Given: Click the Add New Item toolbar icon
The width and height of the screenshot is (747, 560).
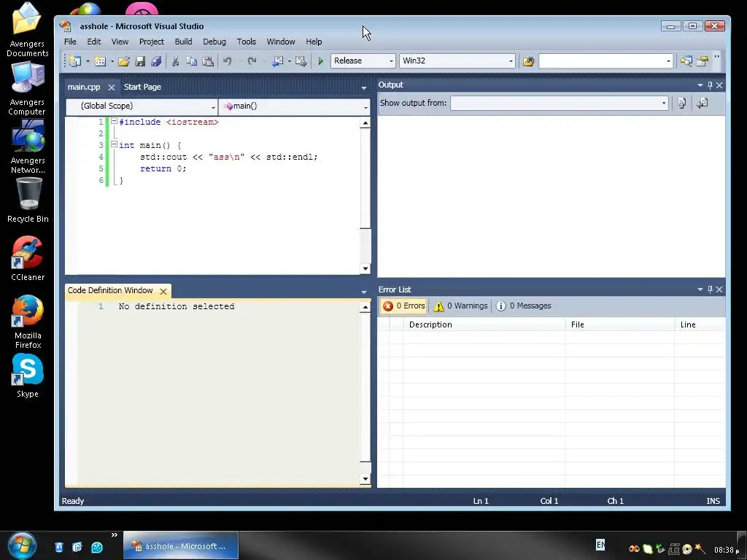Looking at the screenshot, I should tap(99, 61).
